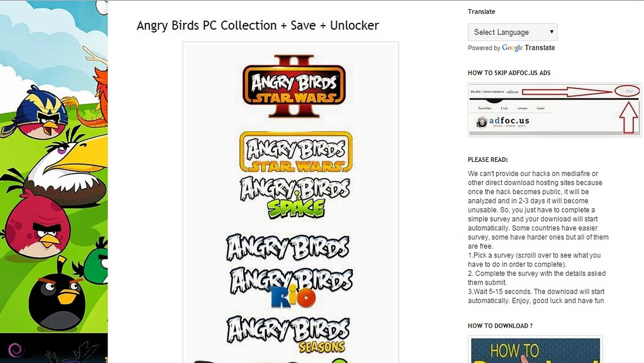Click the black bomb bird in the background
This screenshot has height=363, width=644.
[56, 293]
